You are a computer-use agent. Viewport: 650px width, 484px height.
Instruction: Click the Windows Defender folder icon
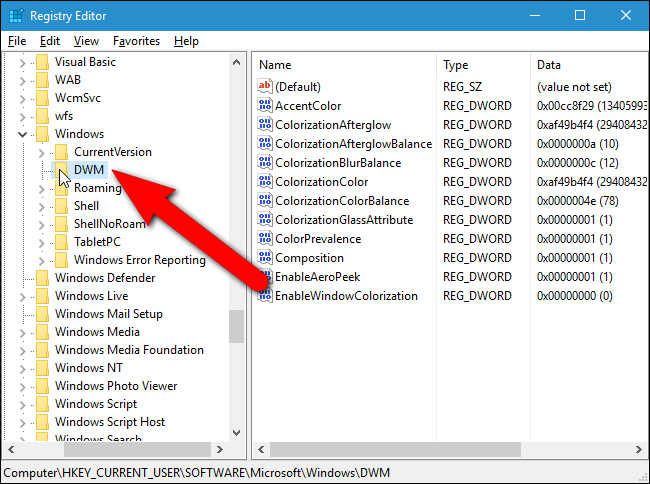coord(42,278)
